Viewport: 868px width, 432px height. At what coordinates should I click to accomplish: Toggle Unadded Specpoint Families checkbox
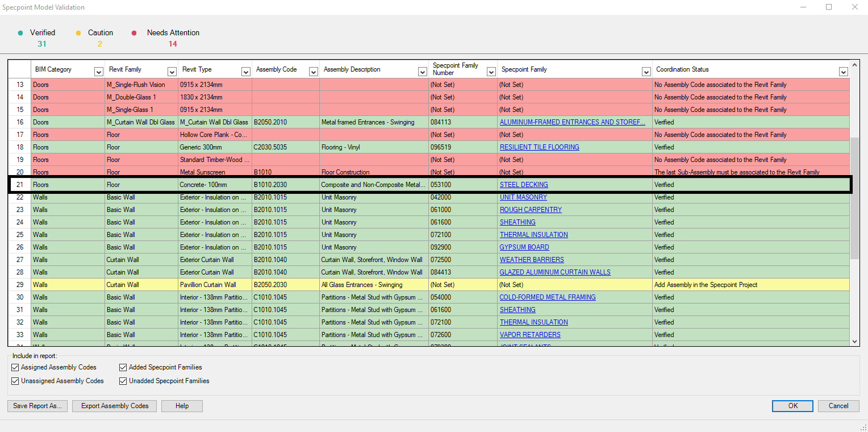pyautogui.click(x=123, y=381)
